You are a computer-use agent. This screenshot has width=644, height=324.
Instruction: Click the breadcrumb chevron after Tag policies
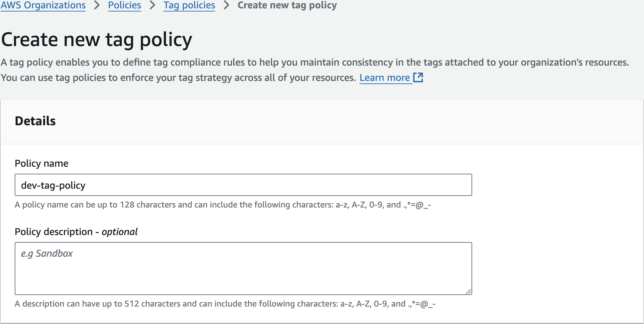[226, 5]
